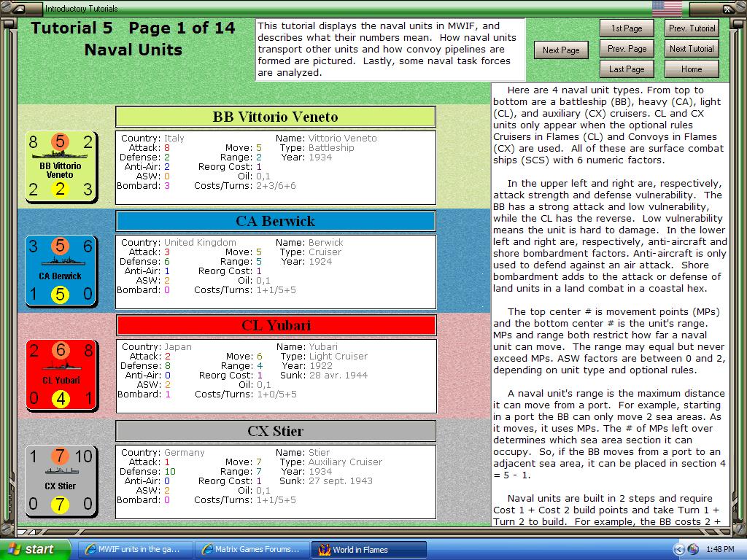Click the tutorial description text box at top
Screen dimensions: 747x560
[x=390, y=50]
